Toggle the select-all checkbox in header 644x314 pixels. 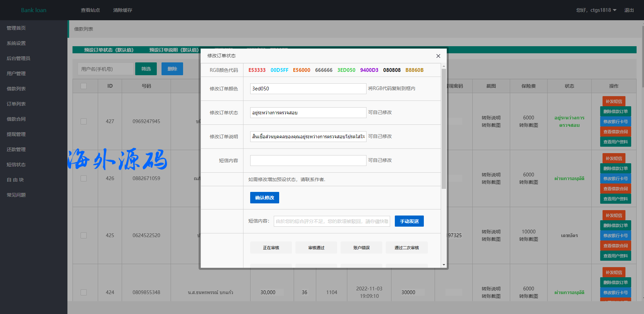[x=84, y=86]
